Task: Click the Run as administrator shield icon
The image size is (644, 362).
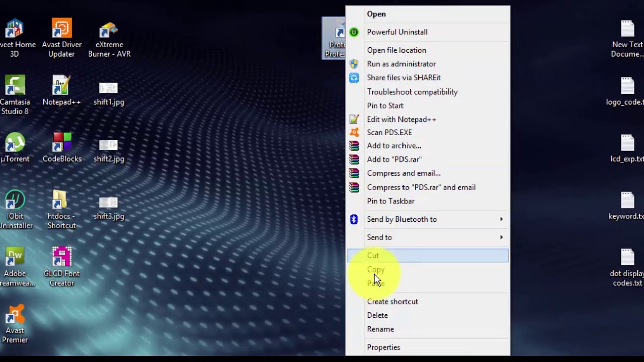Action: tap(354, 64)
